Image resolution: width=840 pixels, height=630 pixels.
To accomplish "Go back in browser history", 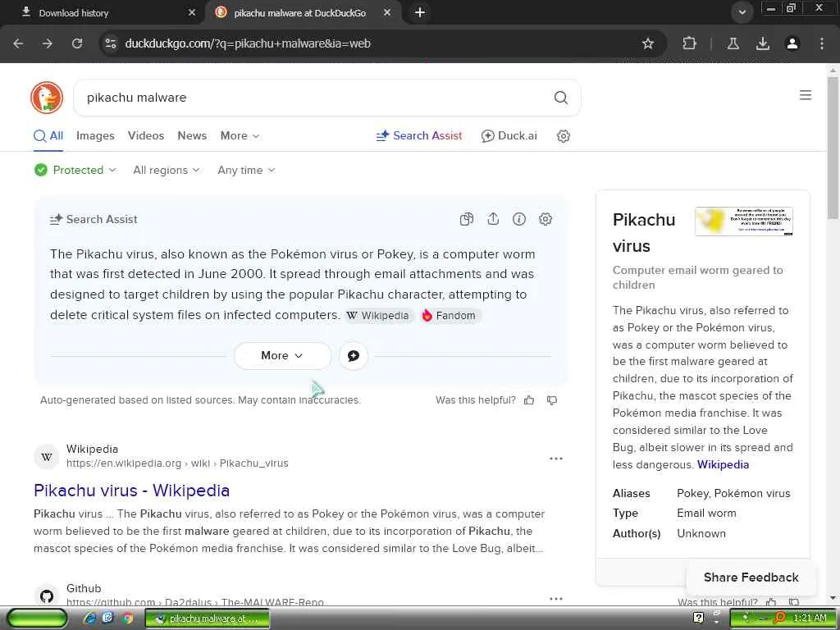I will (18, 43).
